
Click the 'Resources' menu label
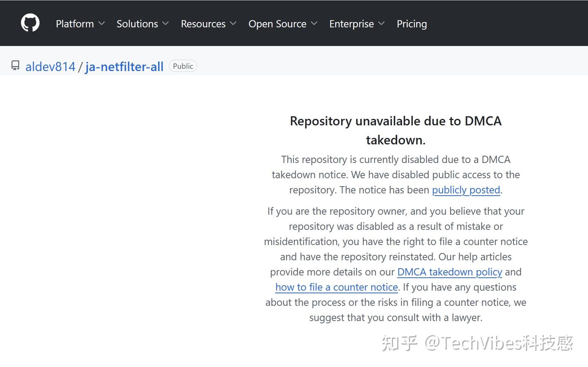[x=203, y=24]
